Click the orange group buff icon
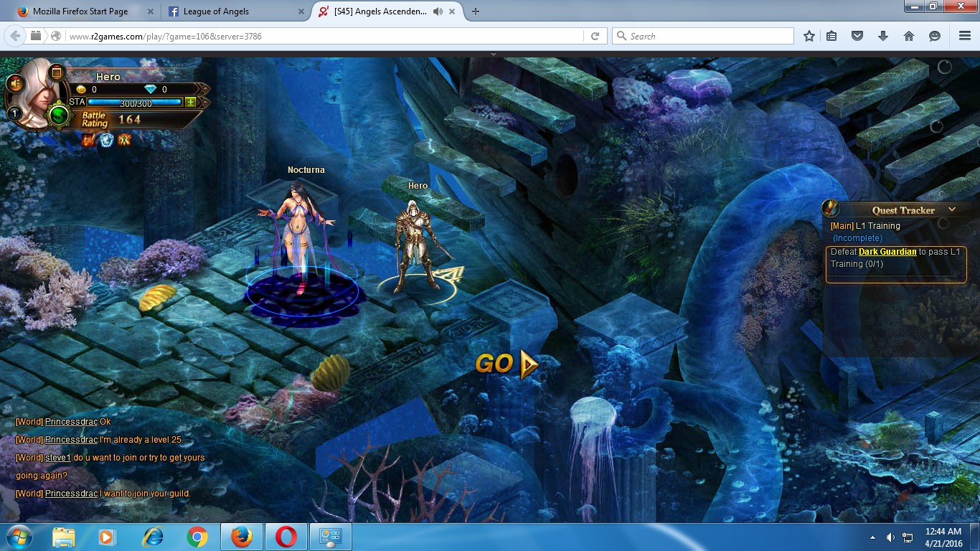The width and height of the screenshot is (980, 551). pyautogui.click(x=124, y=139)
